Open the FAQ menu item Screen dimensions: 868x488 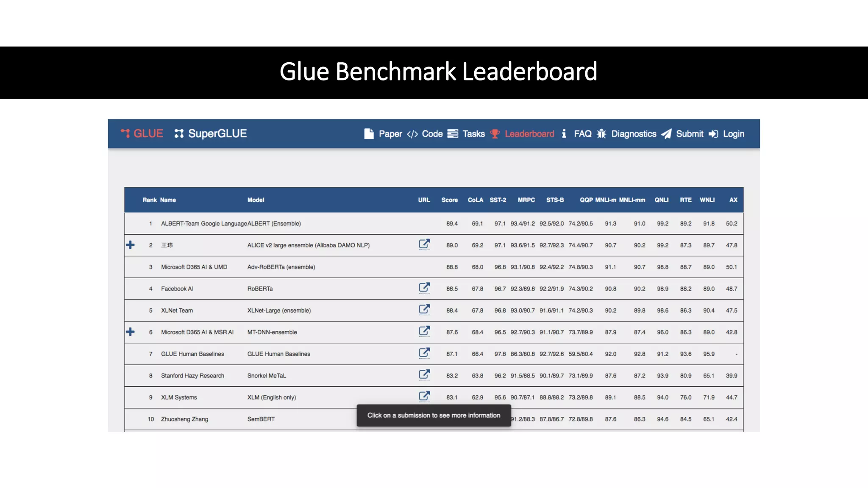point(582,134)
